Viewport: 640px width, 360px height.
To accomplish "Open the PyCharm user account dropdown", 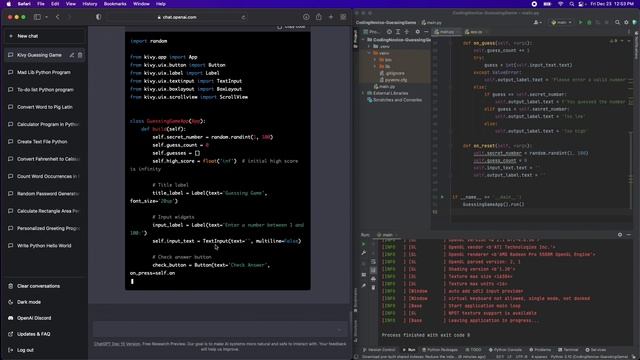I will point(538,22).
